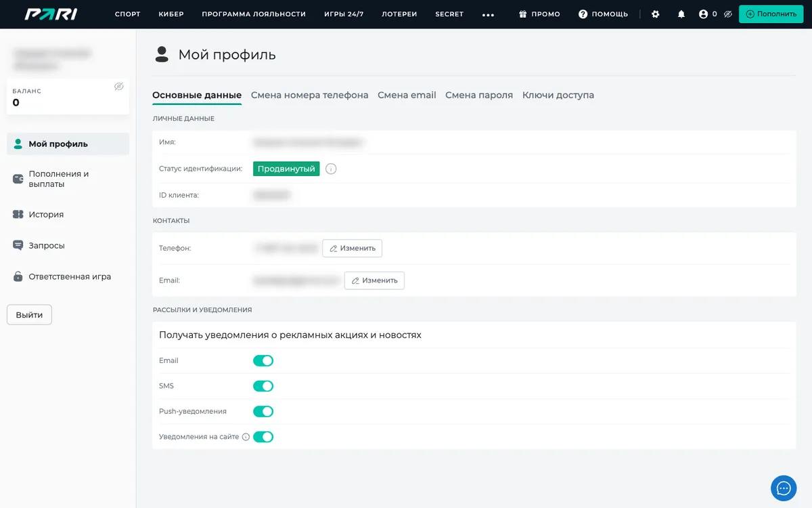Open the settings gear icon

coord(655,14)
